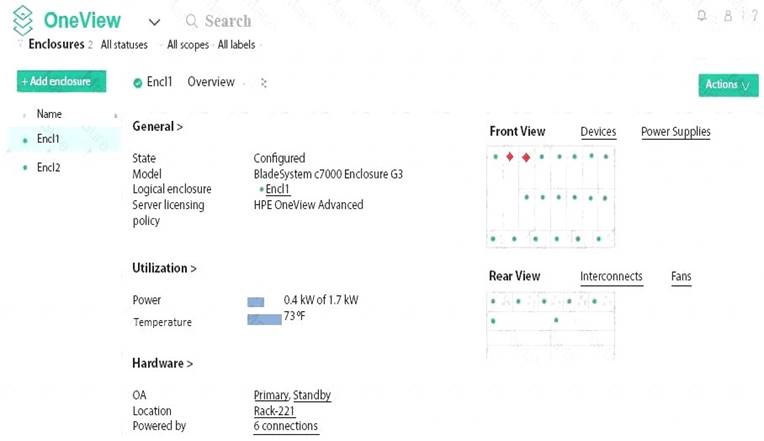Open the Standby OA link

[x=312, y=395]
